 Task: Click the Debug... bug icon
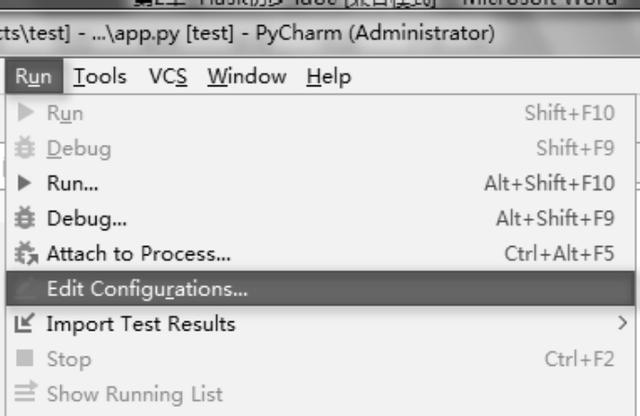[25, 218]
